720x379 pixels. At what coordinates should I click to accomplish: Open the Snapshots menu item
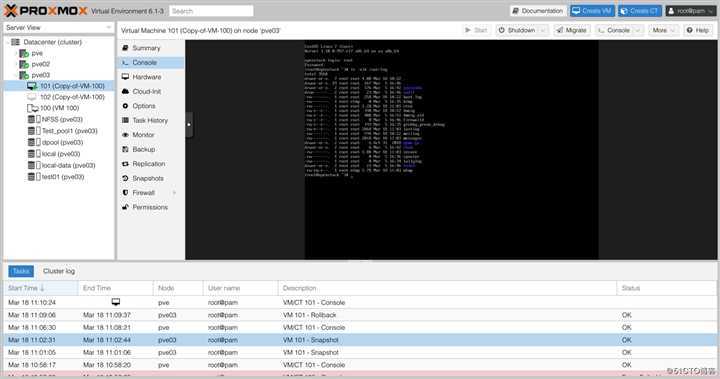pyautogui.click(x=151, y=178)
